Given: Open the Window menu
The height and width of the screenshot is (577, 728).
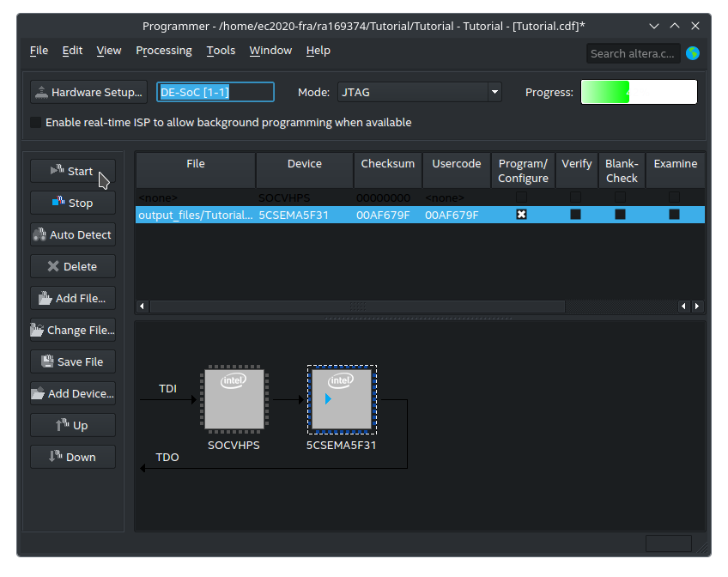Looking at the screenshot, I should [x=270, y=51].
